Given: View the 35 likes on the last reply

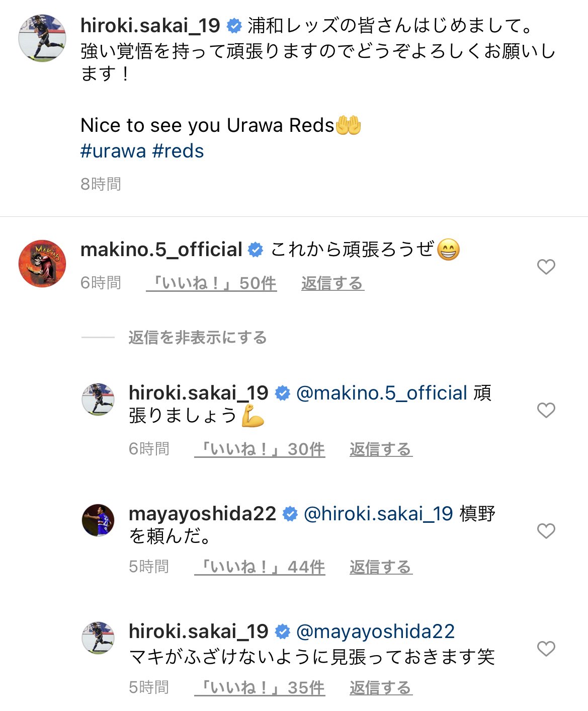Looking at the screenshot, I should click(260, 687).
